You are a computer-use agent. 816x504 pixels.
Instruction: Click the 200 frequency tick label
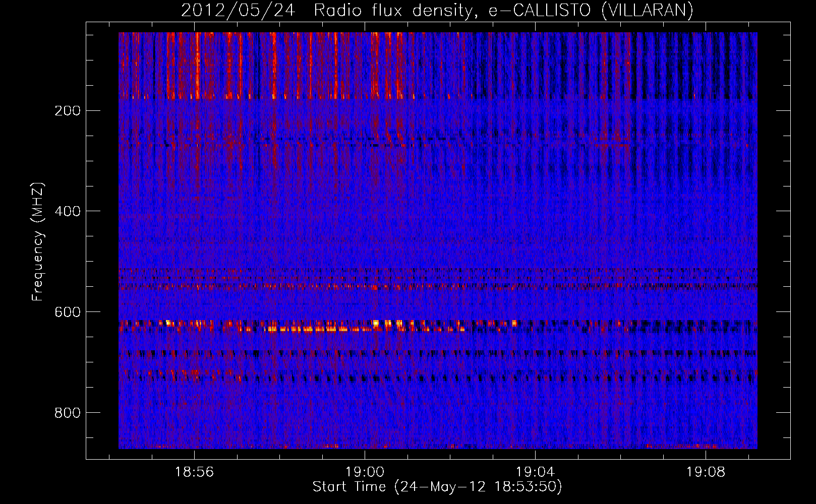click(x=68, y=111)
